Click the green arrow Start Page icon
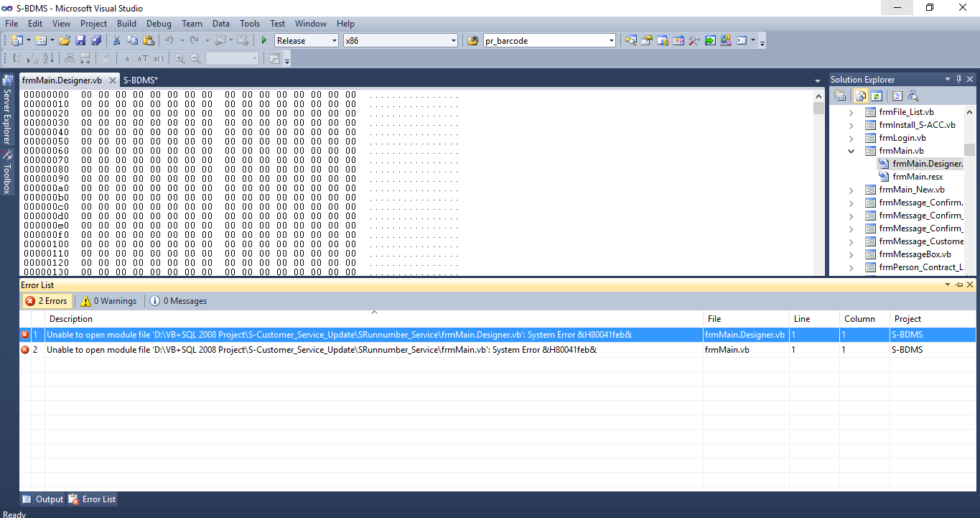980x518 pixels. tap(710, 40)
